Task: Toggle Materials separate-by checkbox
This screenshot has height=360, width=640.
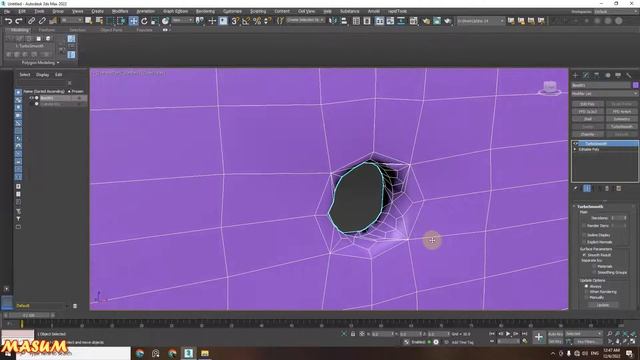Action: [594, 267]
